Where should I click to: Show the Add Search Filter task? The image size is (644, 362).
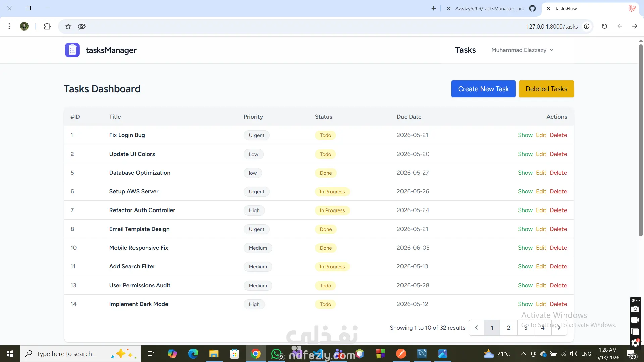click(x=525, y=266)
